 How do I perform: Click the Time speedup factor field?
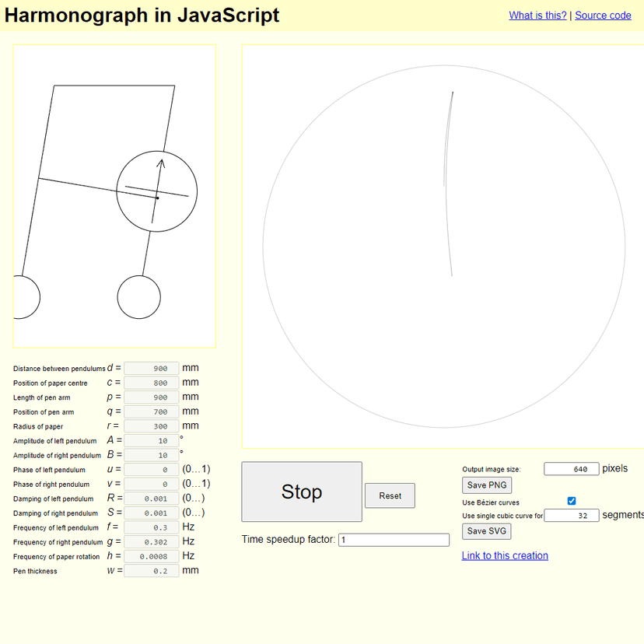pos(394,539)
